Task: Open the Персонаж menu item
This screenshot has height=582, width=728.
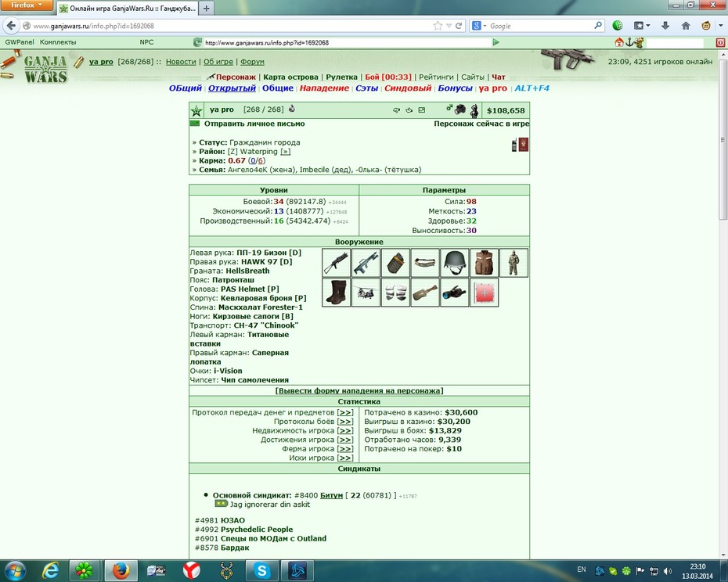Action: (x=236, y=77)
